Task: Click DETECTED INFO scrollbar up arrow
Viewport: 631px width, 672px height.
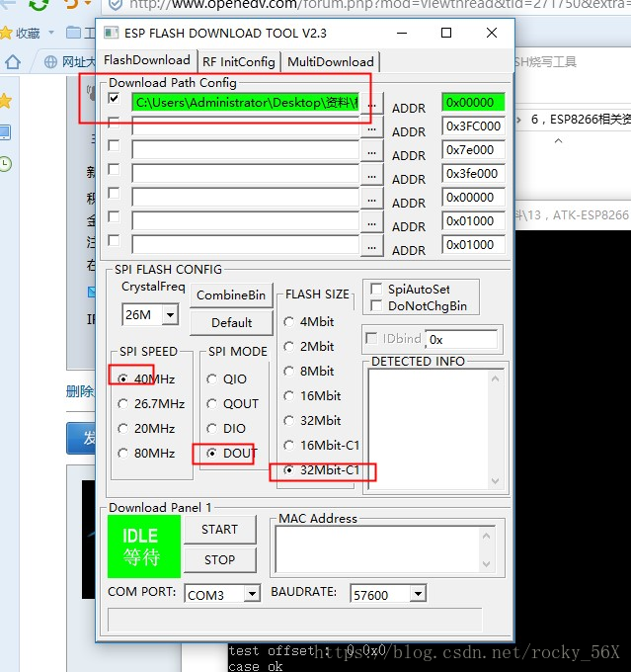Action: pyautogui.click(x=495, y=378)
